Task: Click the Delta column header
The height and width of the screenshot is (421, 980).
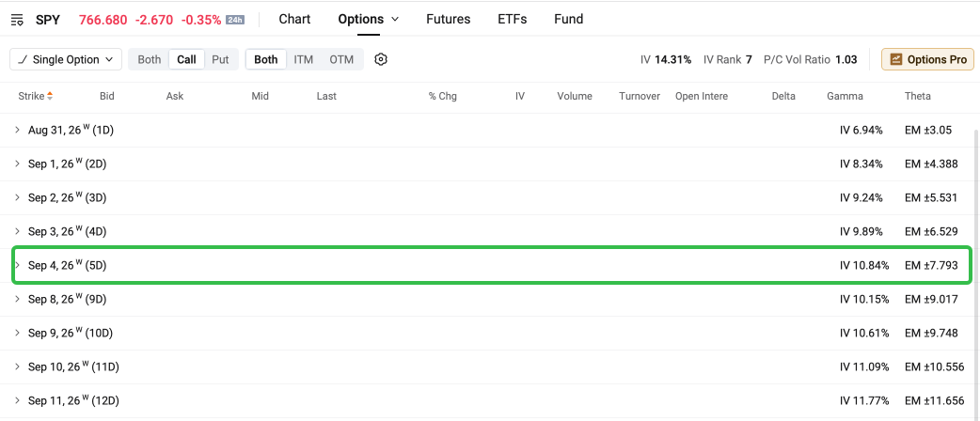Action: [x=783, y=96]
